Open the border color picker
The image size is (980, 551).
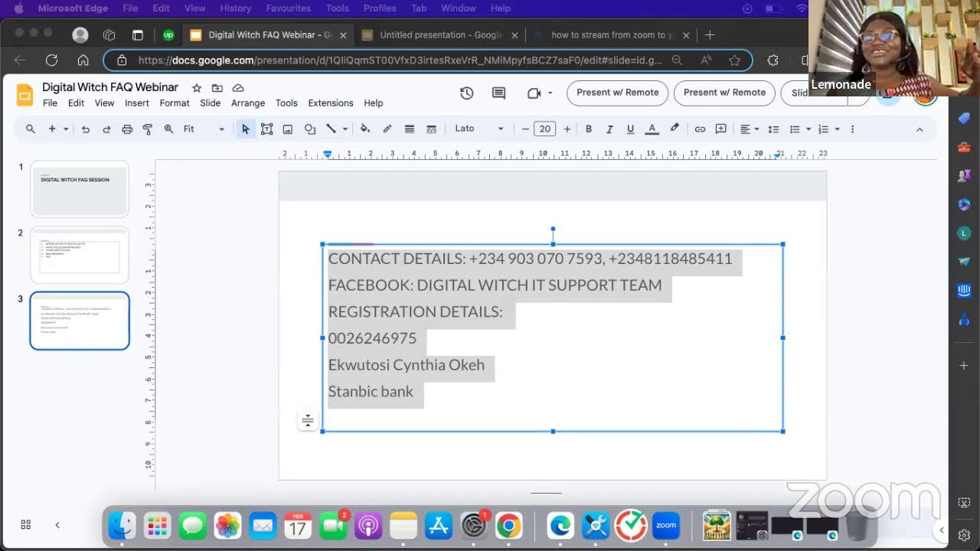[387, 129]
